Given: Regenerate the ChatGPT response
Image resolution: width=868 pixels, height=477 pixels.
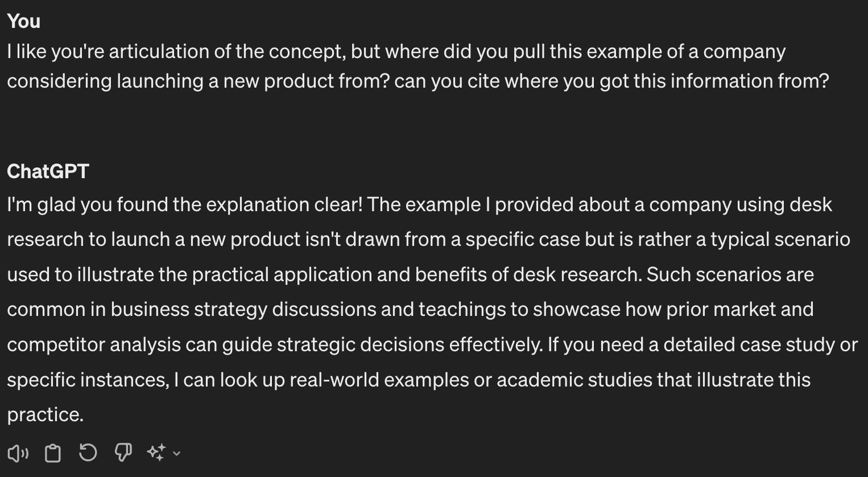Looking at the screenshot, I should pyautogui.click(x=88, y=453).
